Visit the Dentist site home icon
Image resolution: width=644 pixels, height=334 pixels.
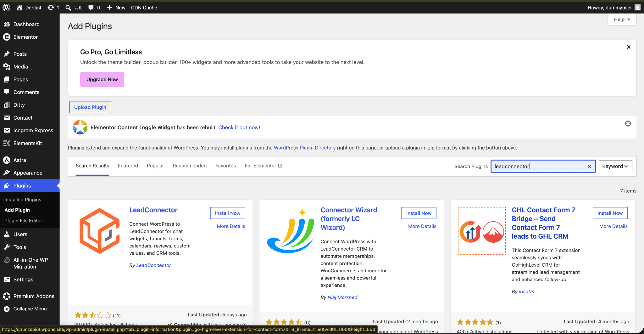pos(19,8)
